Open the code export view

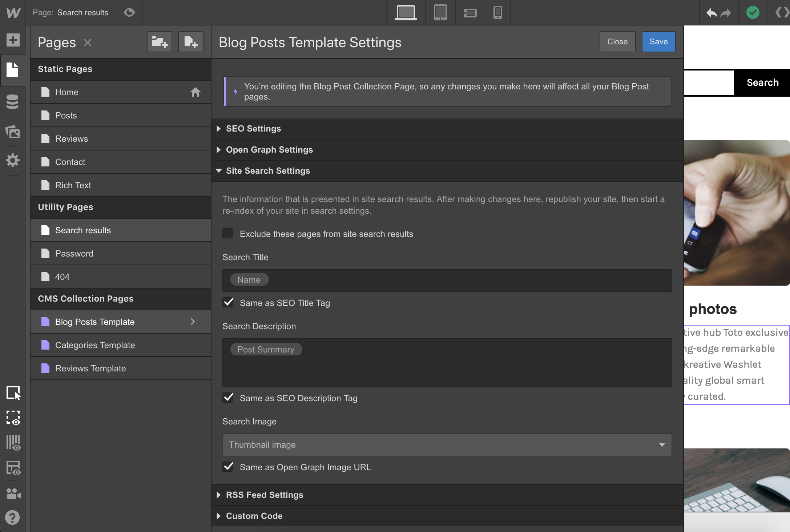pyautogui.click(x=781, y=12)
